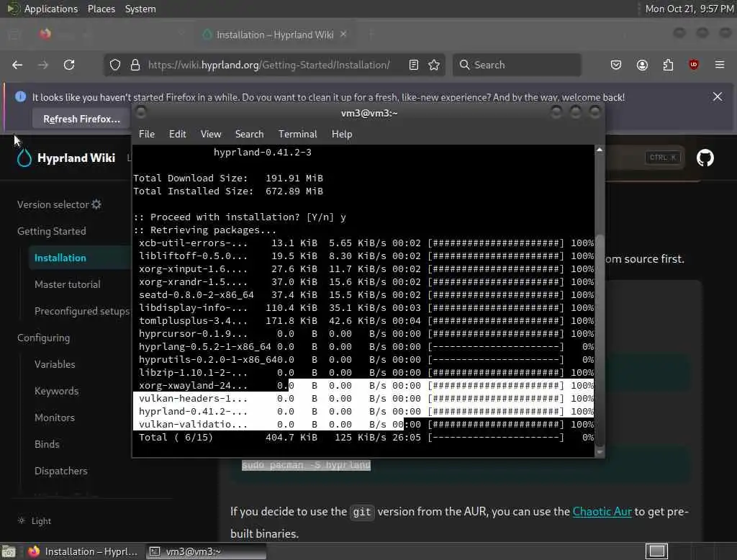Image resolution: width=737 pixels, height=560 pixels.
Task: Click the Refresh Firefox button
Action: coord(81,119)
